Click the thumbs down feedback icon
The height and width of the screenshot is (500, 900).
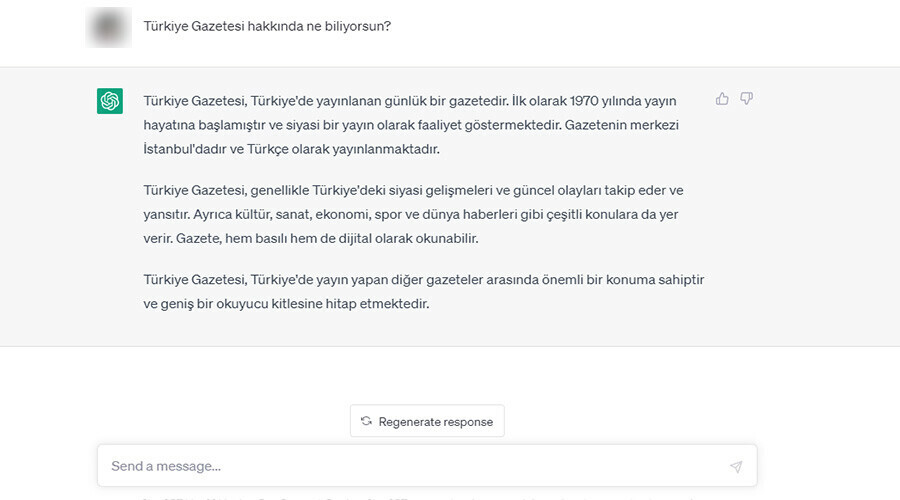(x=746, y=99)
